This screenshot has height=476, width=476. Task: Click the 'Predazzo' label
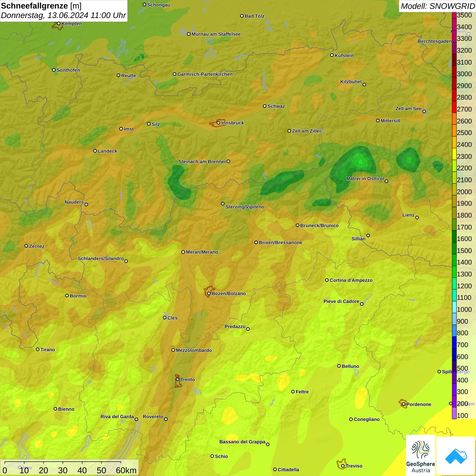(x=235, y=326)
